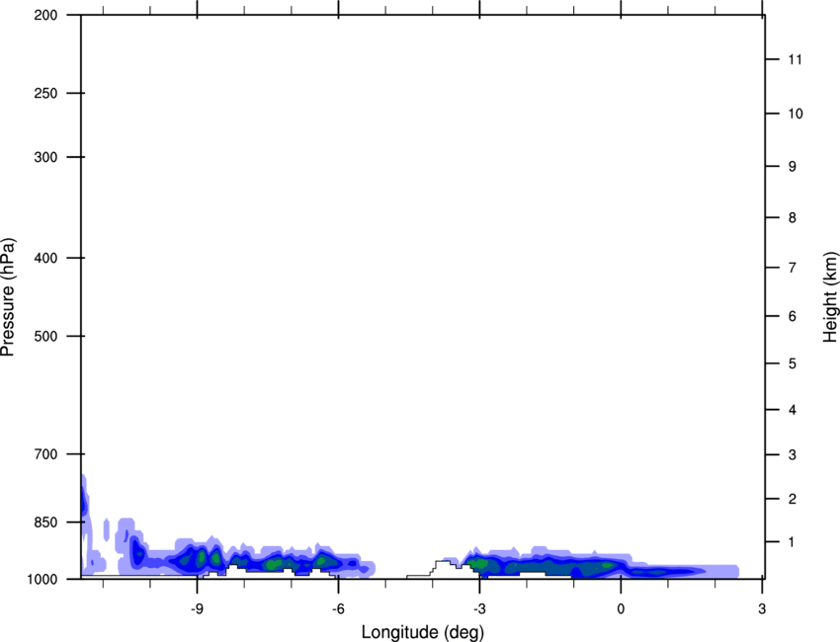The image size is (840, 642).
Task: Select the 1000 pressure tick label
Action: [x=42, y=579]
